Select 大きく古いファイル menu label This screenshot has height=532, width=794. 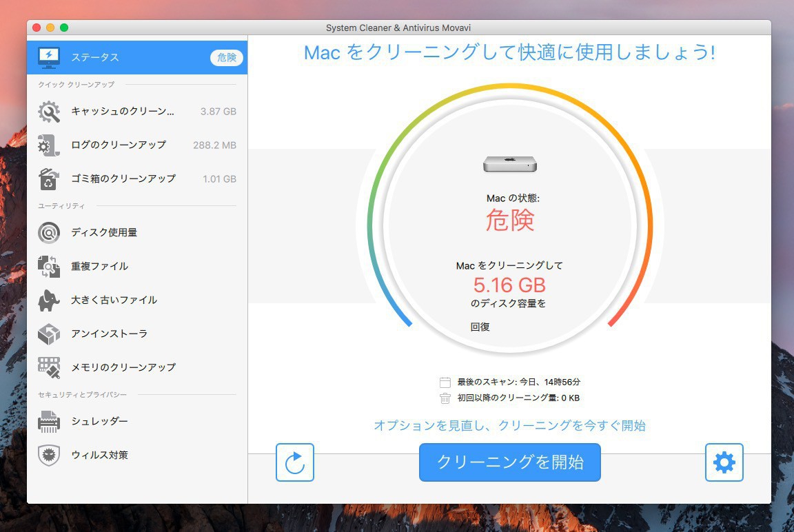pyautogui.click(x=114, y=300)
